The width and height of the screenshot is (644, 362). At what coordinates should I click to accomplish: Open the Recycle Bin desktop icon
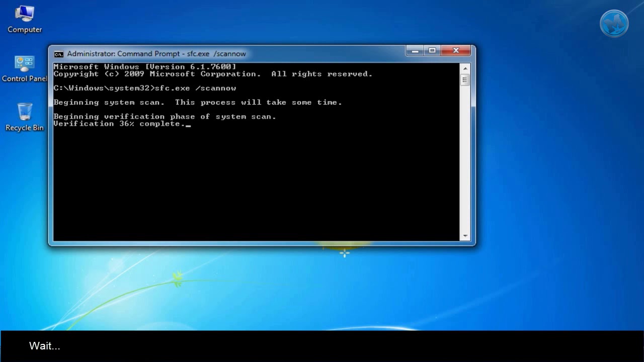click(25, 117)
